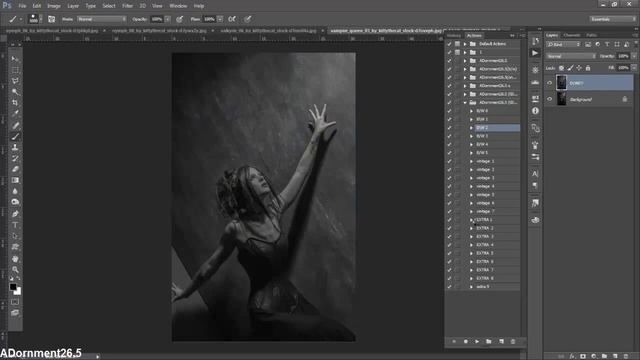Screen dimensions: 640x360
Task: Expand the vintage 4 action
Action: click(x=471, y=187)
